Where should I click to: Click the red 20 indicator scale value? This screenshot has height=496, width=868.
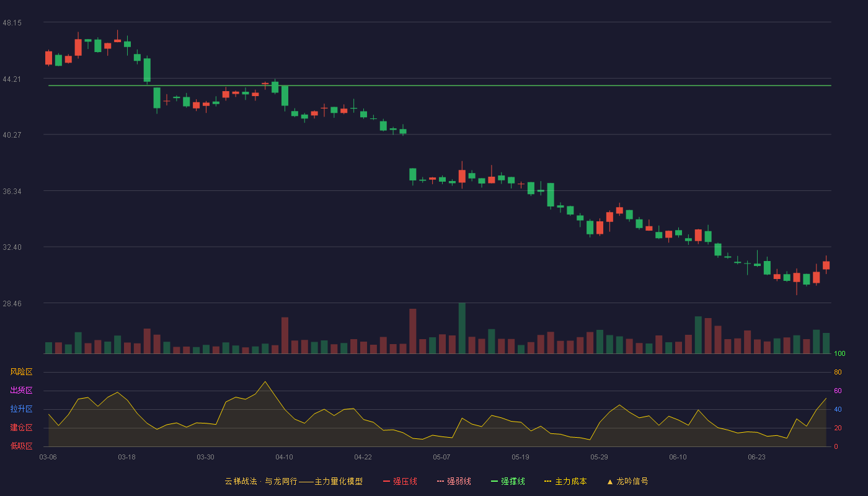(x=838, y=428)
